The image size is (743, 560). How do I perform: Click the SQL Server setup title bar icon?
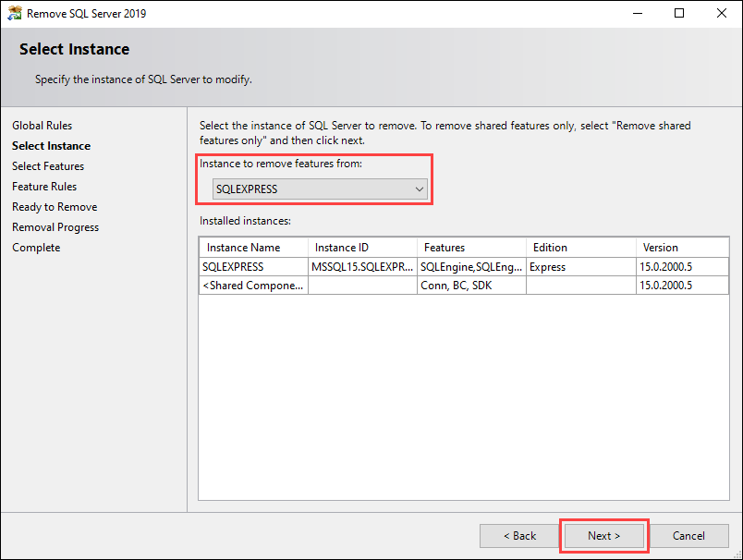click(15, 13)
